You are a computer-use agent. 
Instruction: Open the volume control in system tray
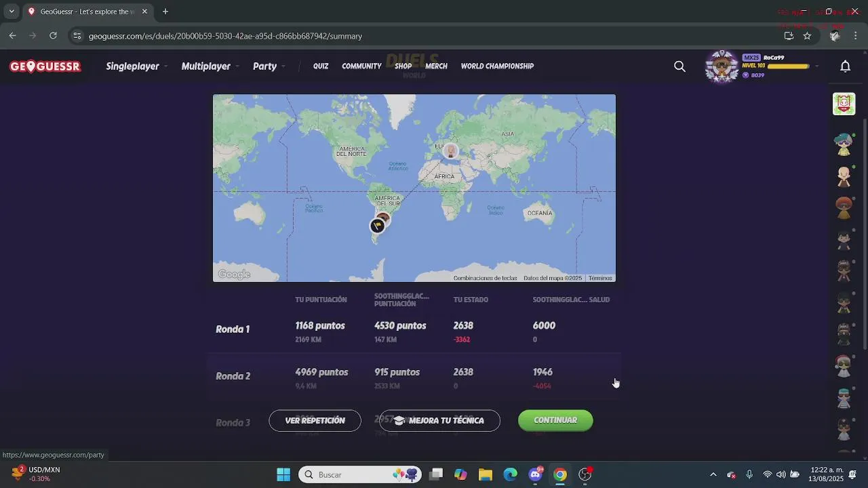point(781,474)
